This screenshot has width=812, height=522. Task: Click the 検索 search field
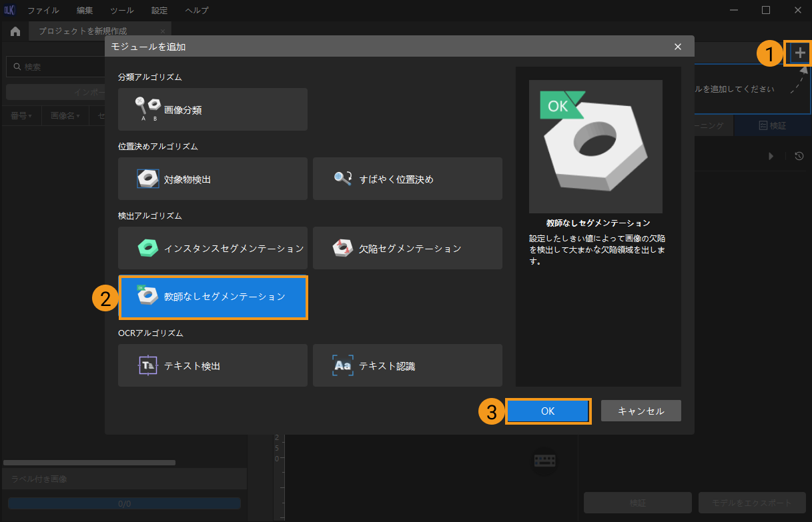56,67
